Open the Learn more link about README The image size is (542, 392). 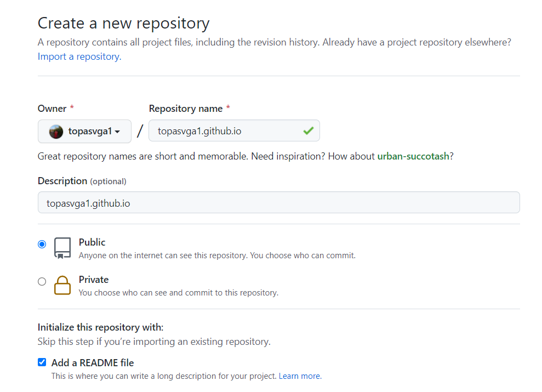click(299, 376)
